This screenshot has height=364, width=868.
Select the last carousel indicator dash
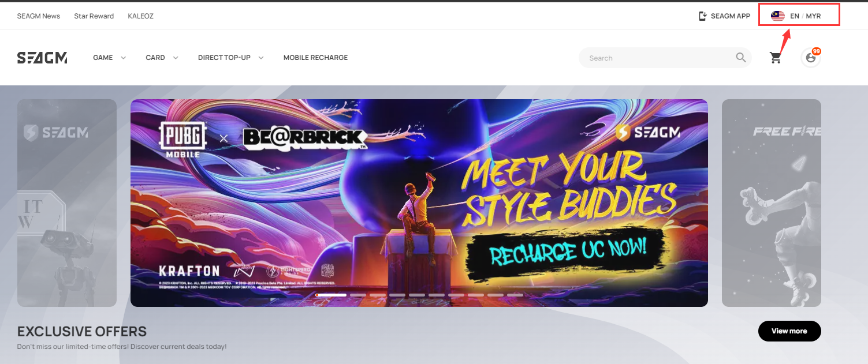click(x=515, y=295)
